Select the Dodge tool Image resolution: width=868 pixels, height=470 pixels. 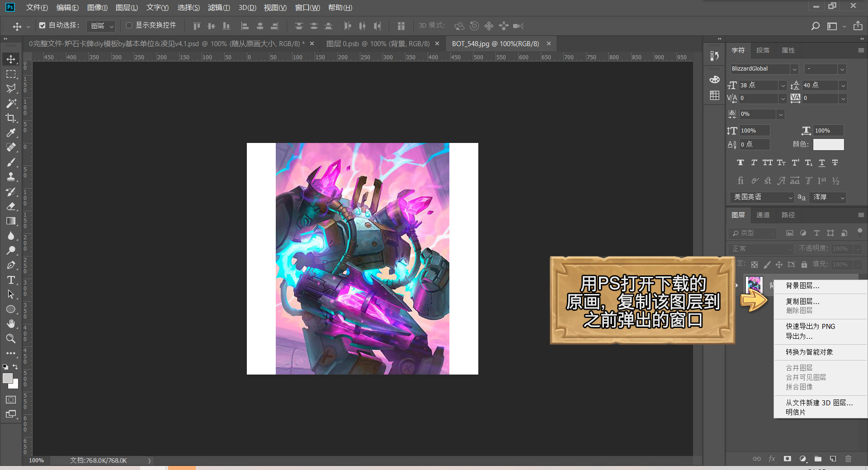coord(11,251)
